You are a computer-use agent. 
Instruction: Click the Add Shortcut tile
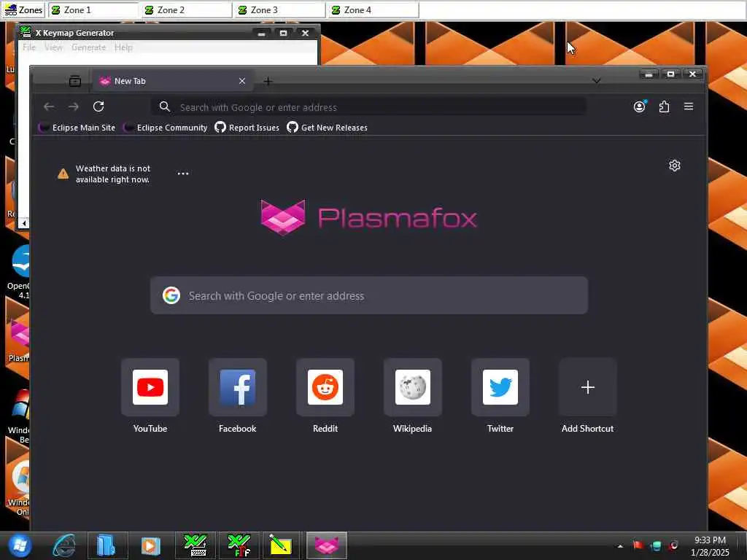click(588, 387)
